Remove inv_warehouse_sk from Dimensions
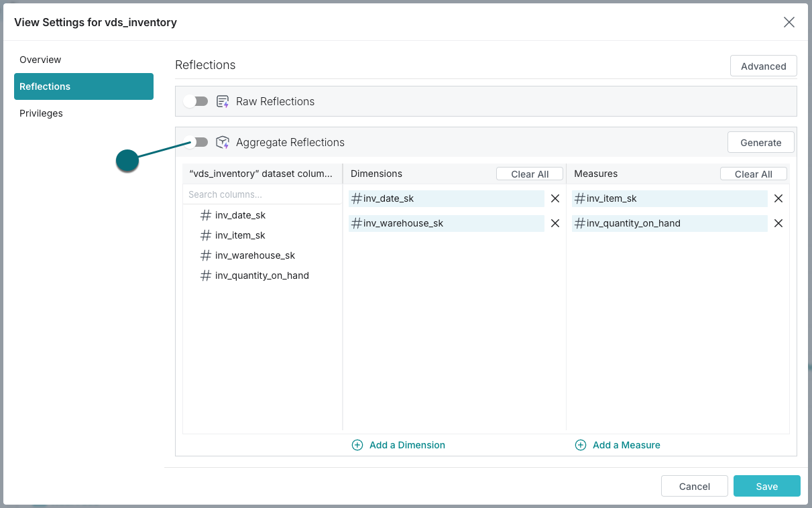The width and height of the screenshot is (812, 508). [x=555, y=223]
